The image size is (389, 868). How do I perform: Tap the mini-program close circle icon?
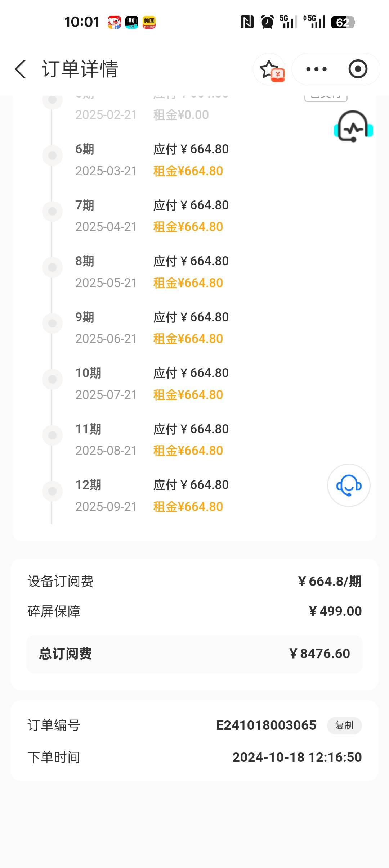coord(358,69)
